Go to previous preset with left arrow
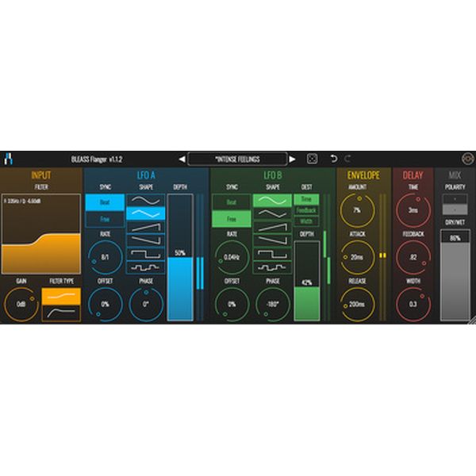 click(182, 159)
